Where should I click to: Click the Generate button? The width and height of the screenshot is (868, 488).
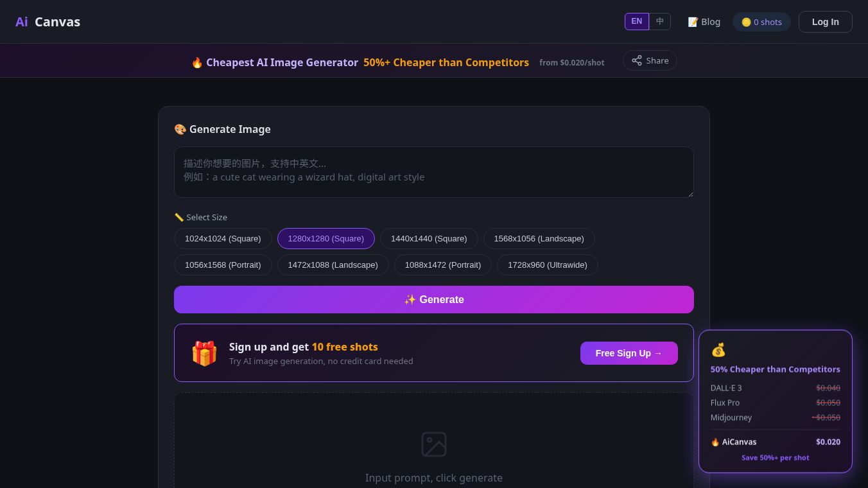tap(434, 299)
